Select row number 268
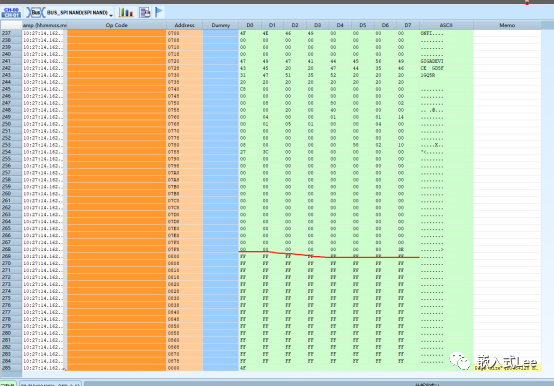 11,249
